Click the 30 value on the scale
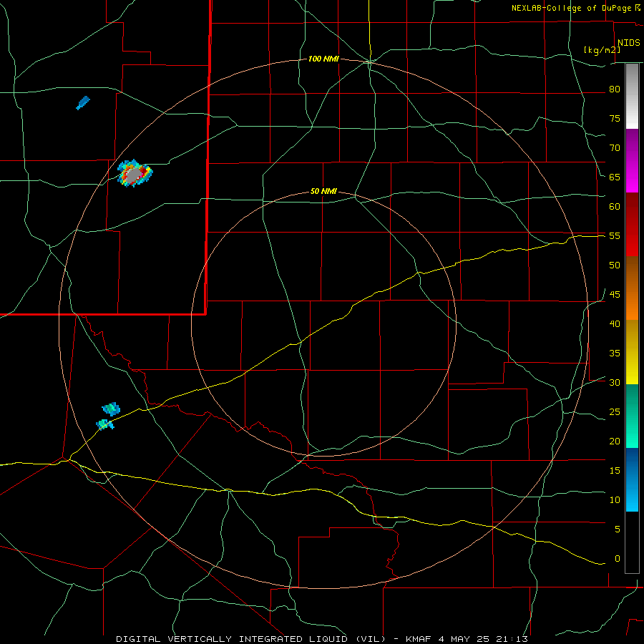This screenshot has width=644, height=644. (x=615, y=382)
